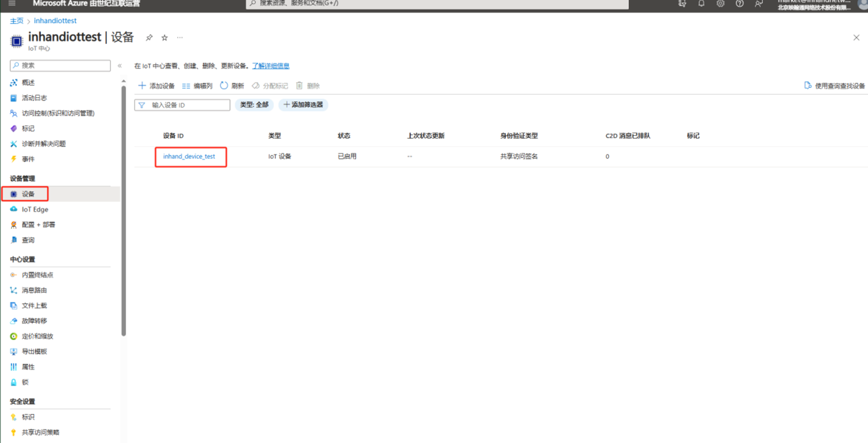
Task: Click the feedback person icon in top bar
Action: [x=759, y=4]
